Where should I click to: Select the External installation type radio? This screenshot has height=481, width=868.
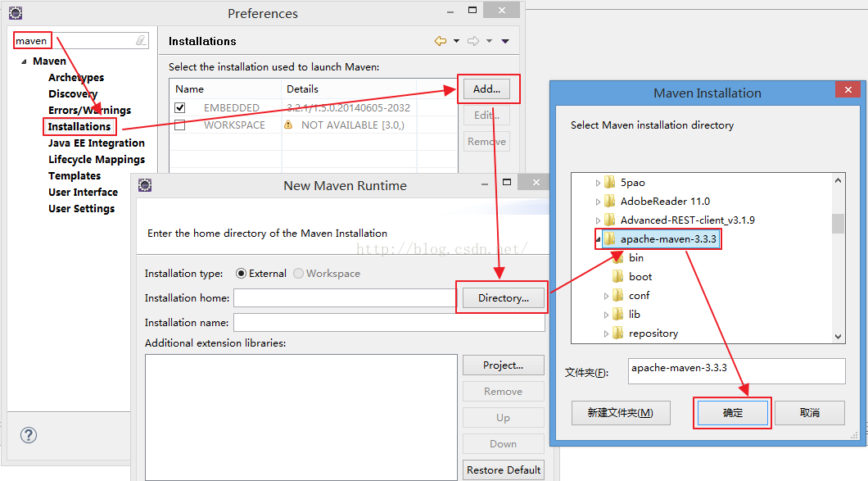[x=241, y=273]
